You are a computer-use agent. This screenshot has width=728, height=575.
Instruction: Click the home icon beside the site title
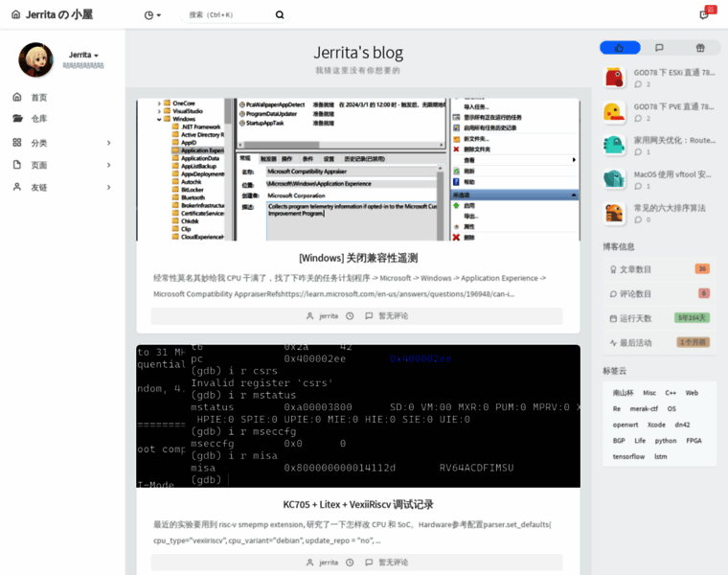pyautogui.click(x=15, y=14)
